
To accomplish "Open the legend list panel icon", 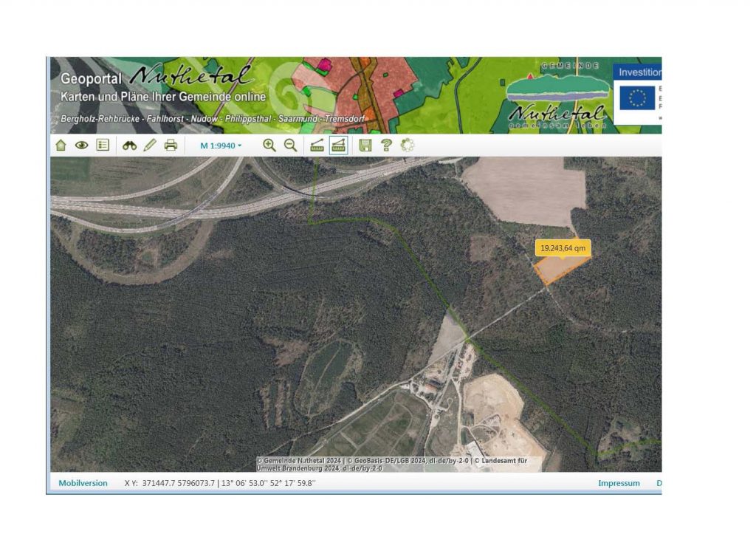I will [x=103, y=146].
